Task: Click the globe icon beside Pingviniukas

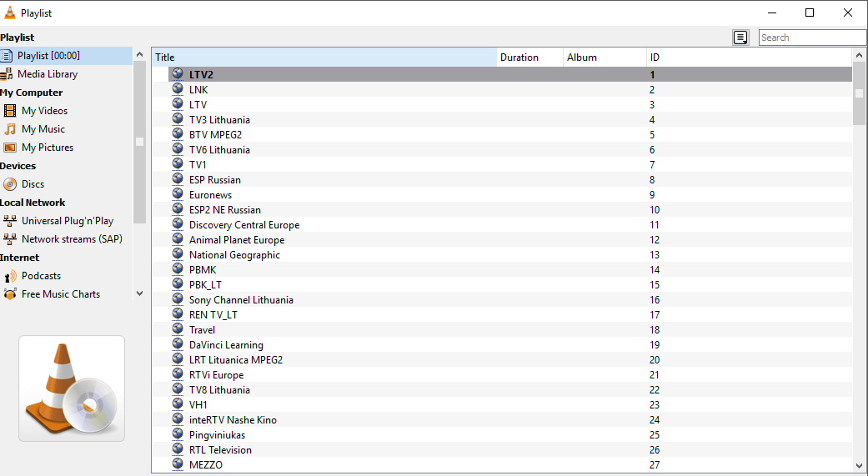Action: tap(178, 434)
